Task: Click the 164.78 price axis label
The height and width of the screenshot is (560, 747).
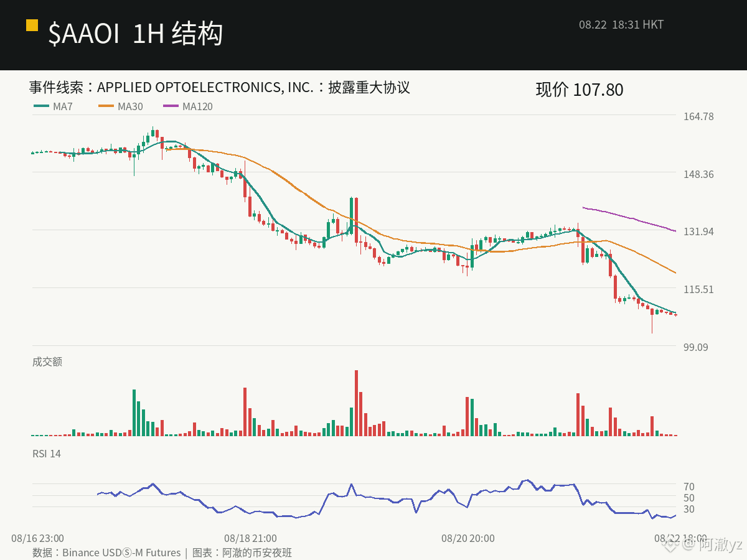Action: (x=698, y=116)
